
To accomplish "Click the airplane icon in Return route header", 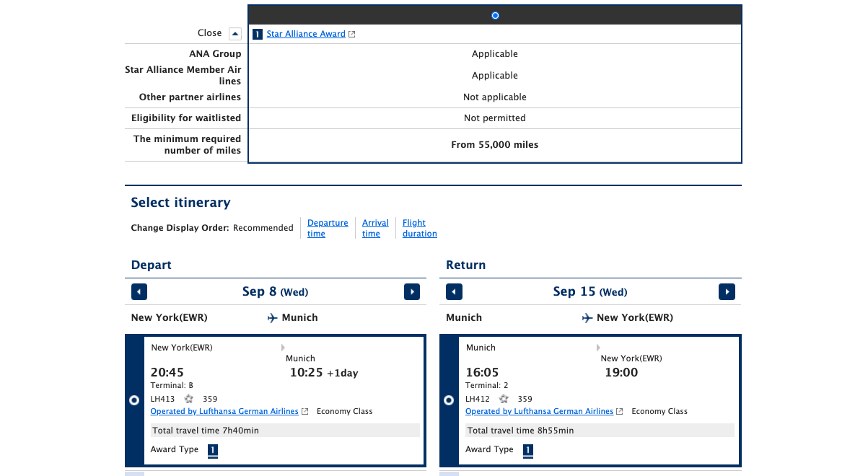I will [587, 318].
